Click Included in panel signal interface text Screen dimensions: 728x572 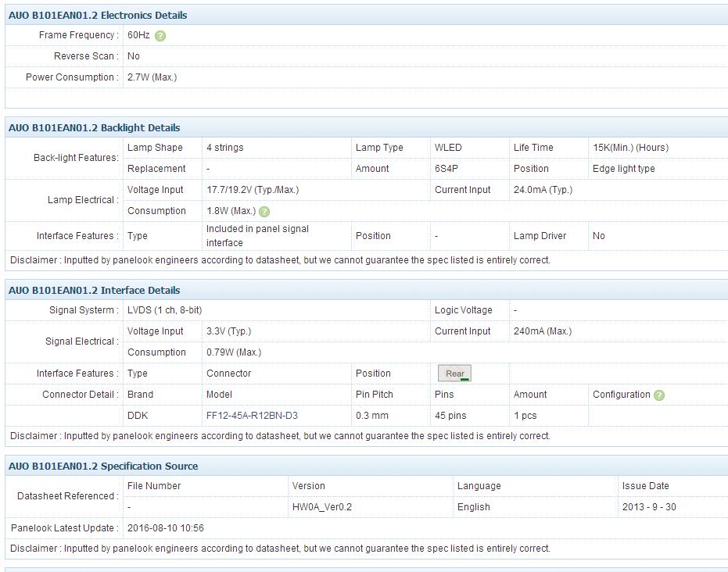pos(257,236)
